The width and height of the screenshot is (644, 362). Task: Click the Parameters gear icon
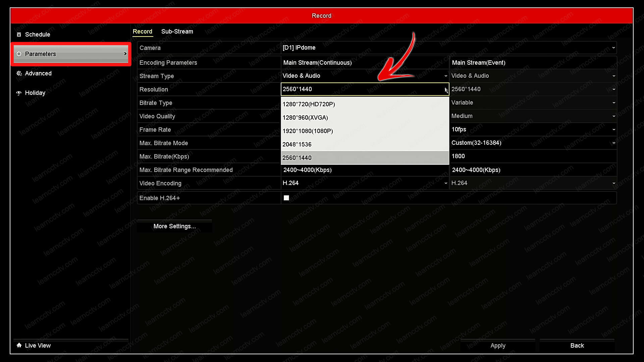click(19, 54)
